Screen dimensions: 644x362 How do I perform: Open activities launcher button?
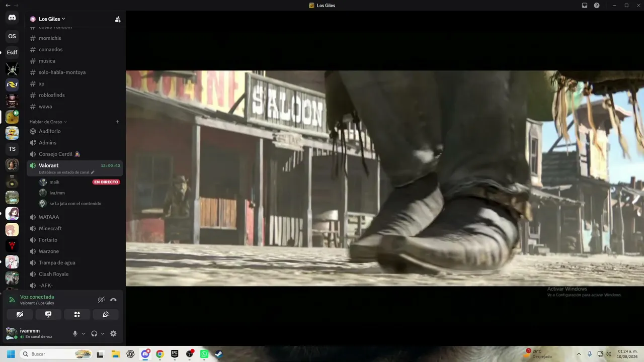point(77,314)
